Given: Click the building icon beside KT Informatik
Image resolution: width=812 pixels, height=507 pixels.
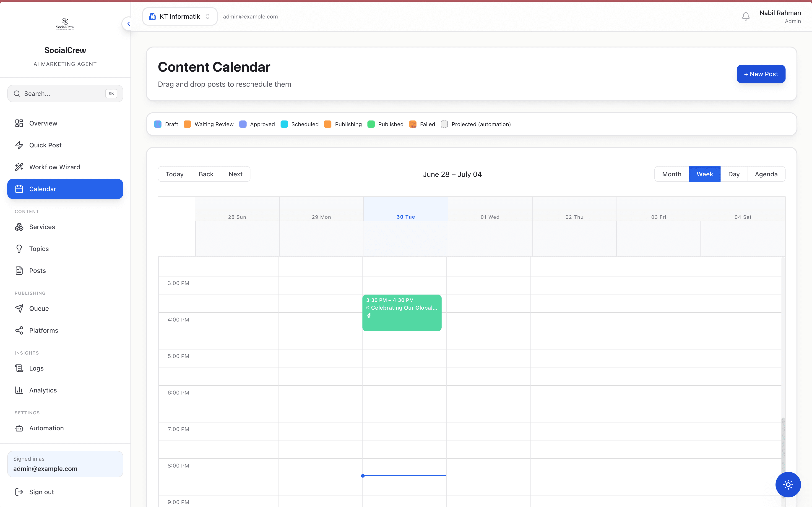Looking at the screenshot, I should 153,16.
